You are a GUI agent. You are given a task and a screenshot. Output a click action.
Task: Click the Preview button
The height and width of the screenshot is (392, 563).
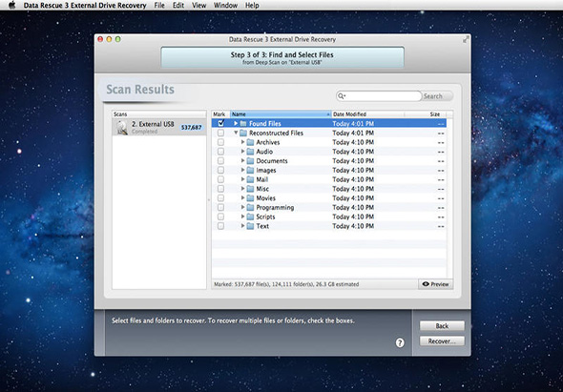click(x=435, y=284)
